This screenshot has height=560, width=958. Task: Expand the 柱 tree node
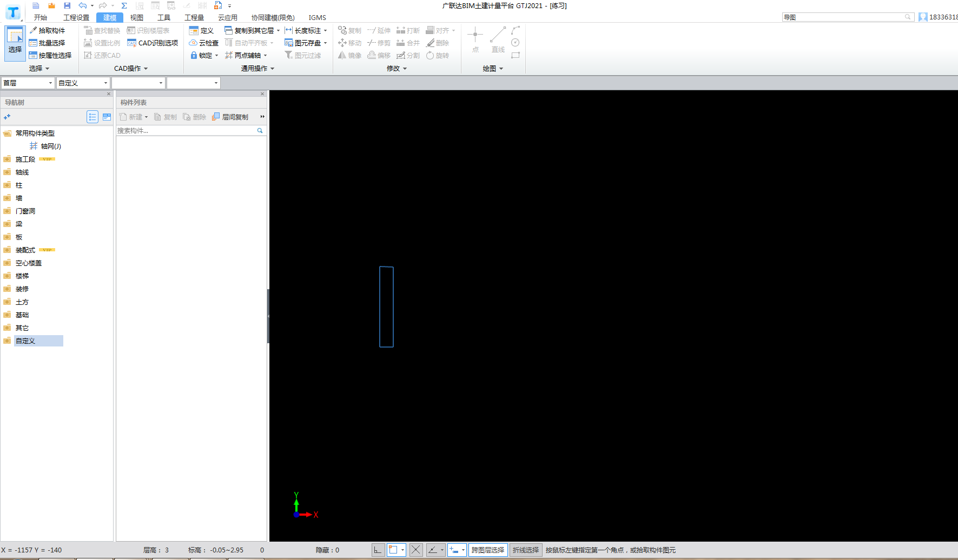(7, 185)
